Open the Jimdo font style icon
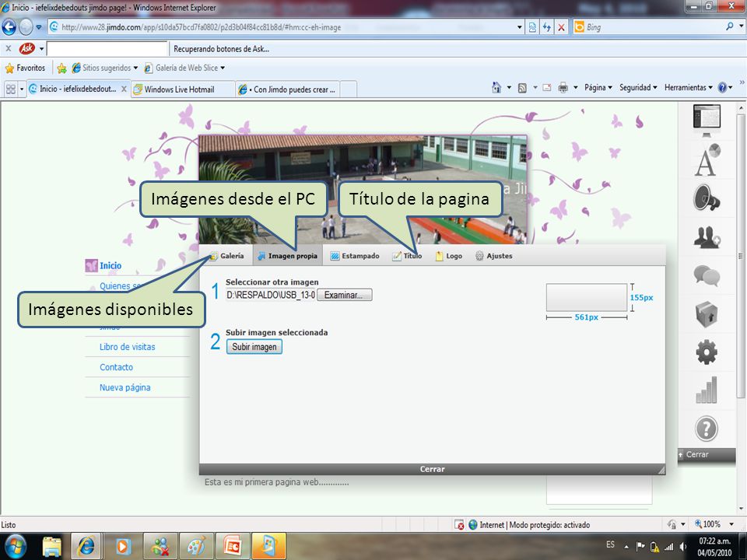747x560 pixels. pyautogui.click(x=707, y=160)
